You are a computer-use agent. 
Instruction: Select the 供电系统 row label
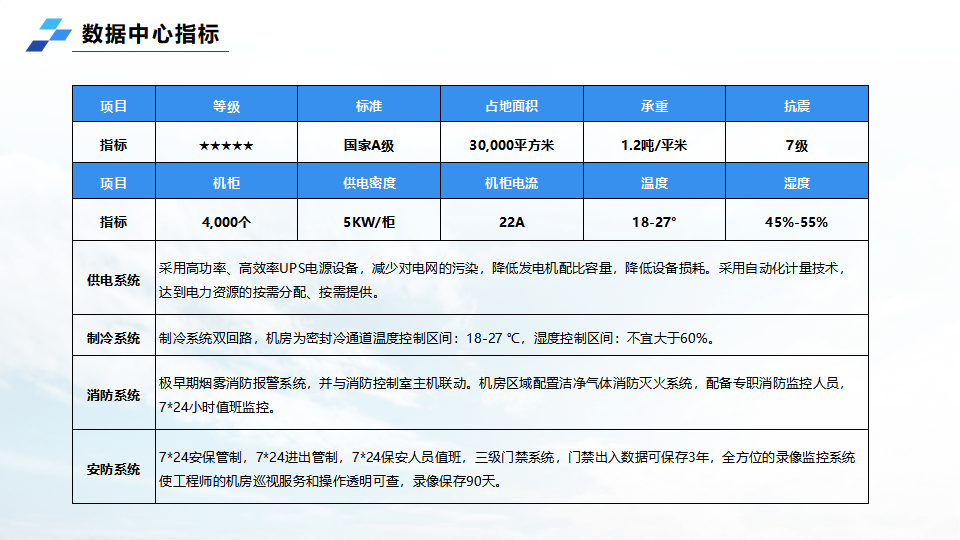(x=114, y=279)
